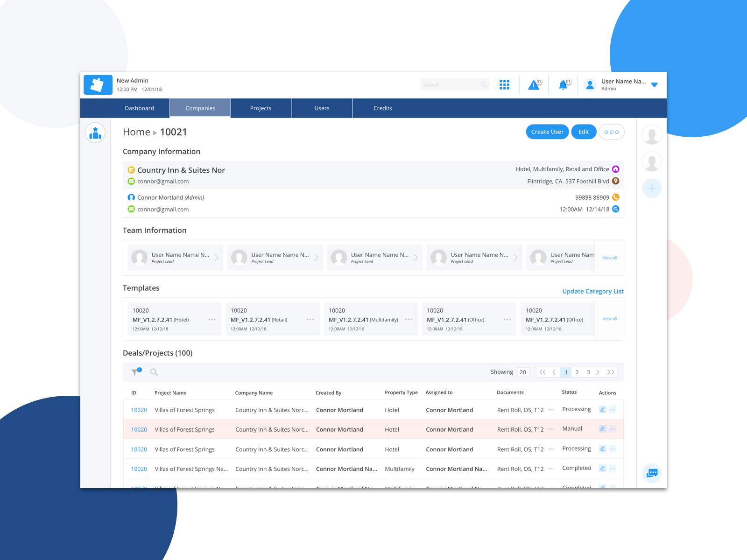
Task: Click the team sidebar icon on left
Action: [95, 133]
